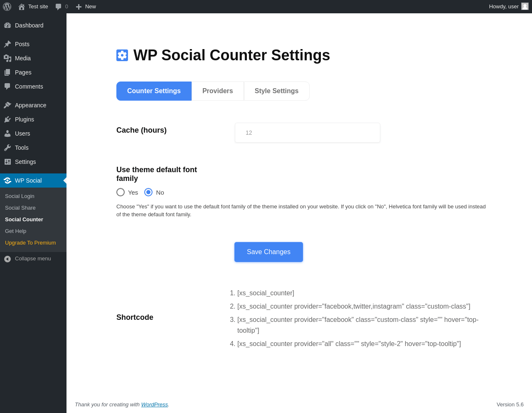Open the Howdy, user account menu
The image size is (532, 413).
click(x=504, y=7)
